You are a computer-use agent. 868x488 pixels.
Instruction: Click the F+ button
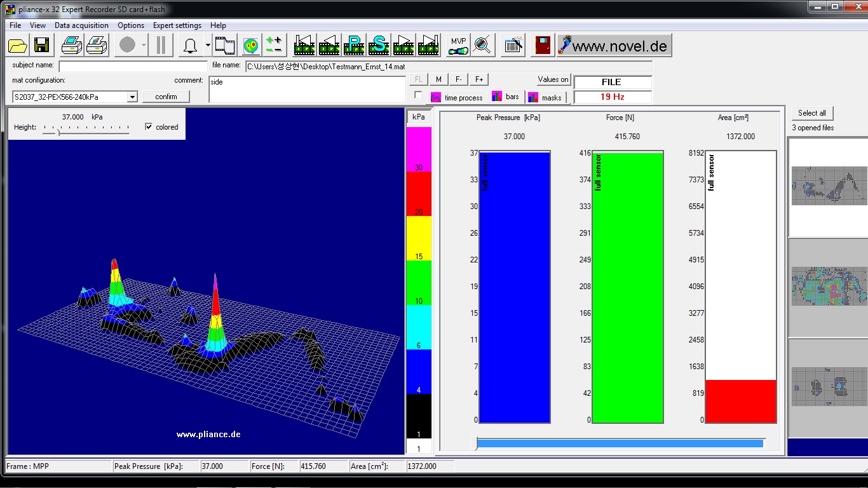coord(479,79)
